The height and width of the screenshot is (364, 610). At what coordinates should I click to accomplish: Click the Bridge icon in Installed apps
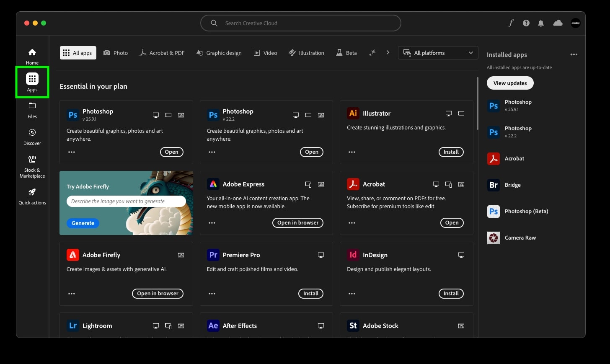click(494, 185)
